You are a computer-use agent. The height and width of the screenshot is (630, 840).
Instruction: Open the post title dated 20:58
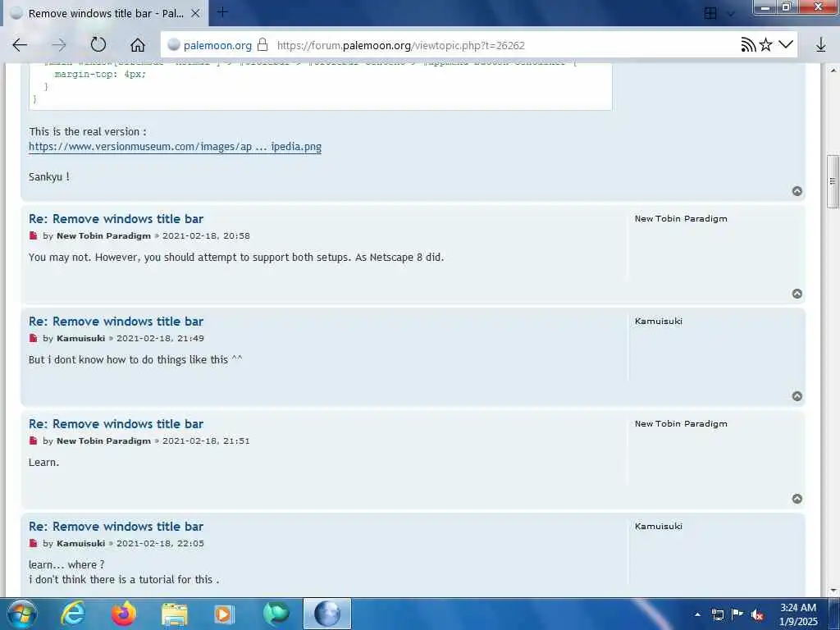[x=116, y=218]
